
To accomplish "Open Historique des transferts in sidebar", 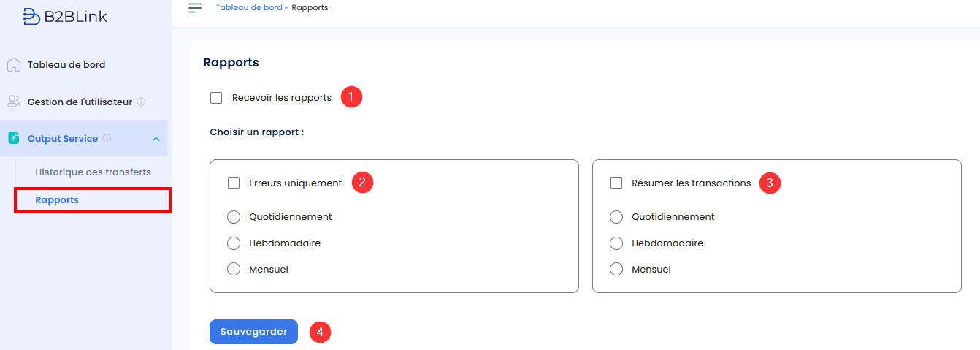I will pos(93,172).
